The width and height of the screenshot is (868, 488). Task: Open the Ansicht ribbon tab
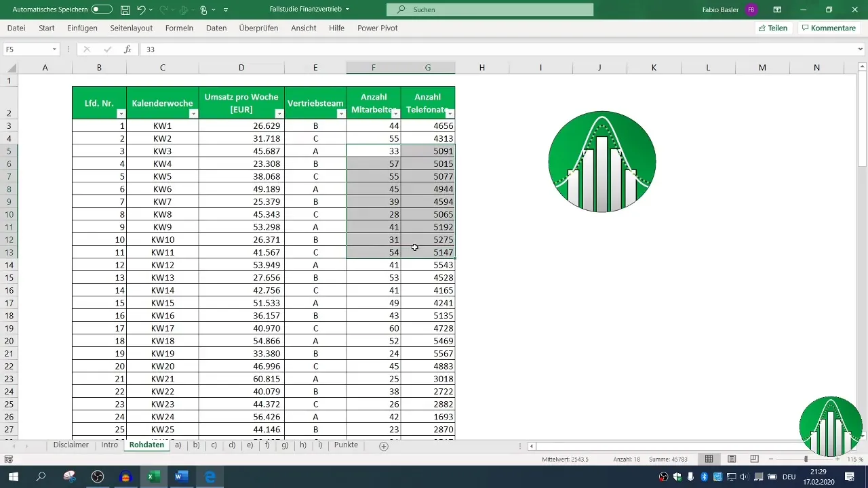(304, 28)
